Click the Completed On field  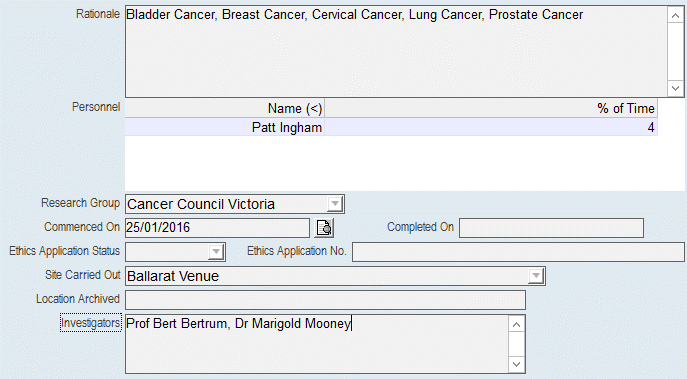pyautogui.click(x=551, y=228)
